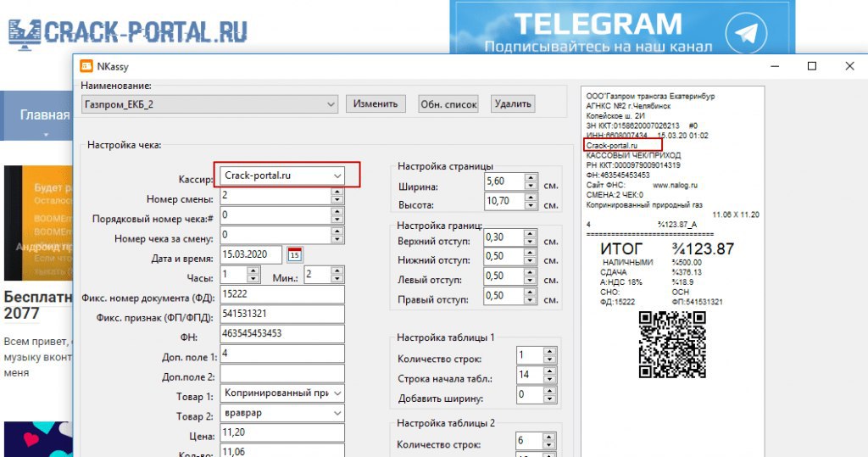Open the calendar date picker icon

point(295,254)
